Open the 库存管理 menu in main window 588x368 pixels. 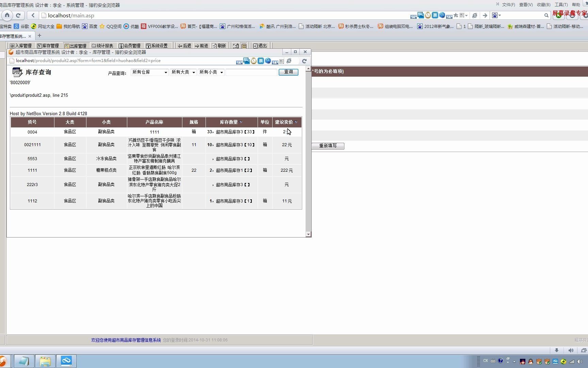pos(48,46)
